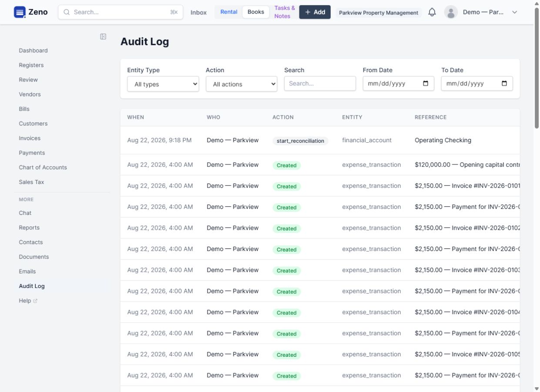Click the page vertical scrollbar
Screen dimensions: 540x392
tap(537, 196)
